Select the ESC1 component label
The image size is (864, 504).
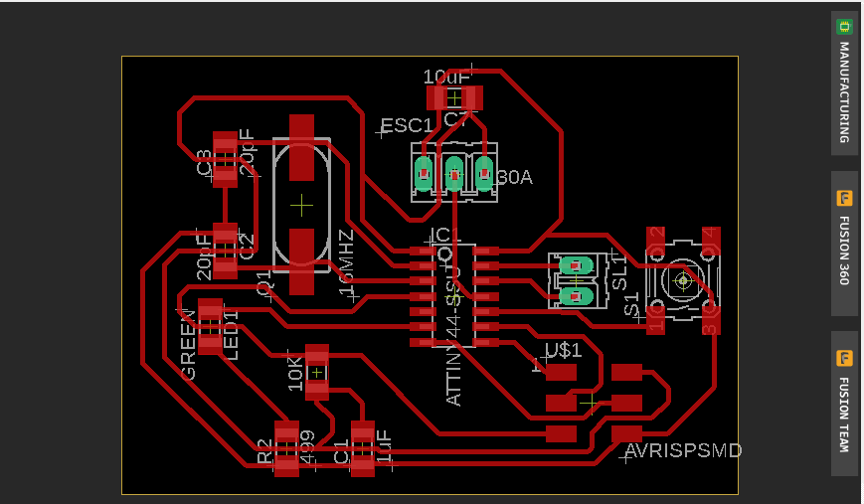tap(407, 125)
